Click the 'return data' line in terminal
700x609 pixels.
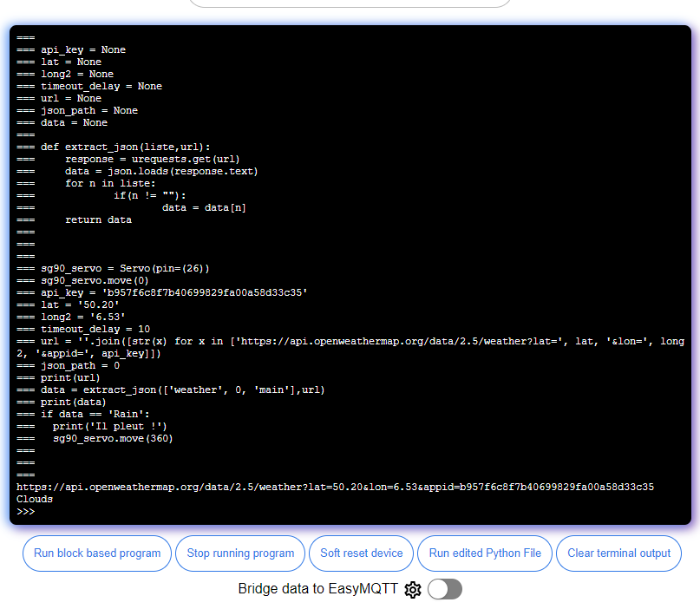[x=98, y=220]
